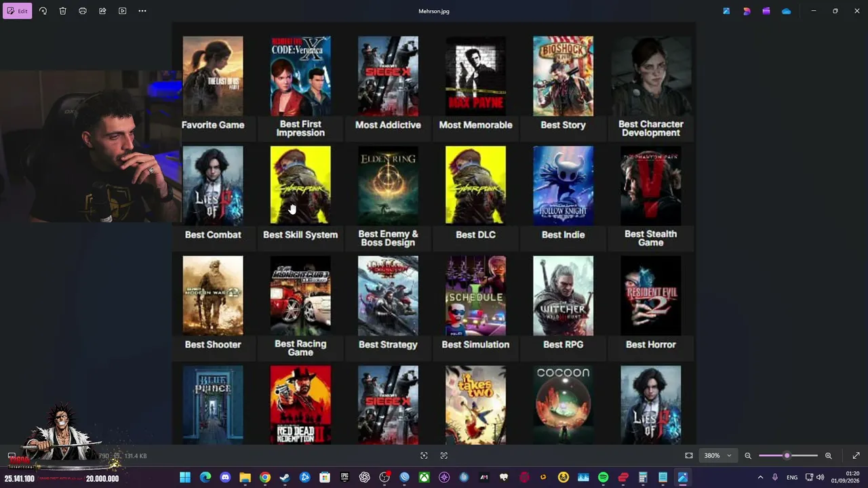Delete the image using the trash icon
The height and width of the screenshot is (488, 868).
(62, 11)
